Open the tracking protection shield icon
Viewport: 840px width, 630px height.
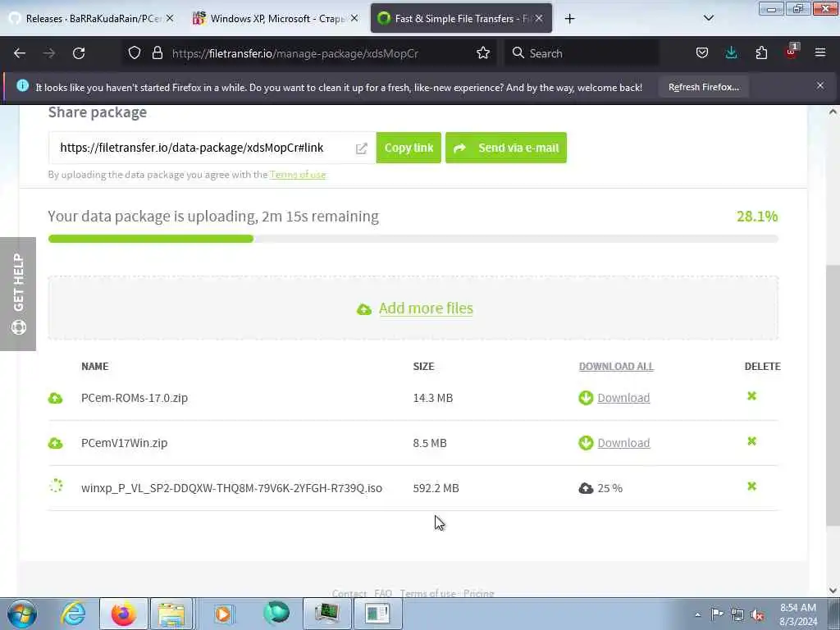tap(135, 52)
